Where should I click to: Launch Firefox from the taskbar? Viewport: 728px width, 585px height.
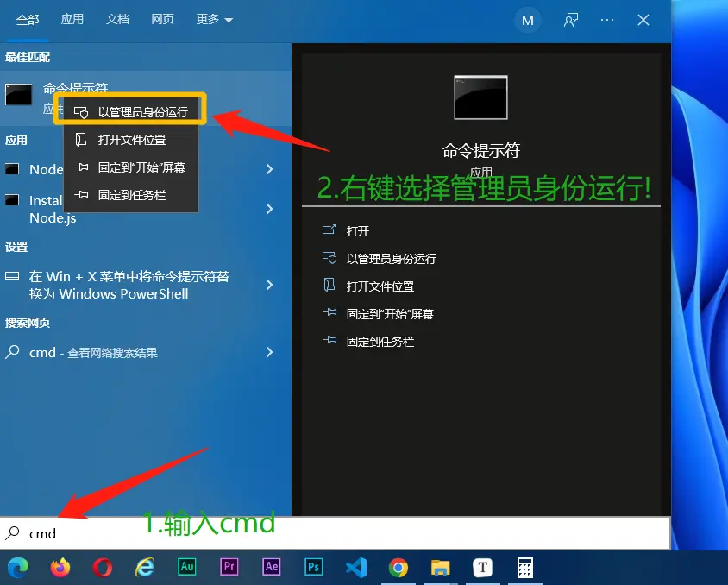click(60, 567)
